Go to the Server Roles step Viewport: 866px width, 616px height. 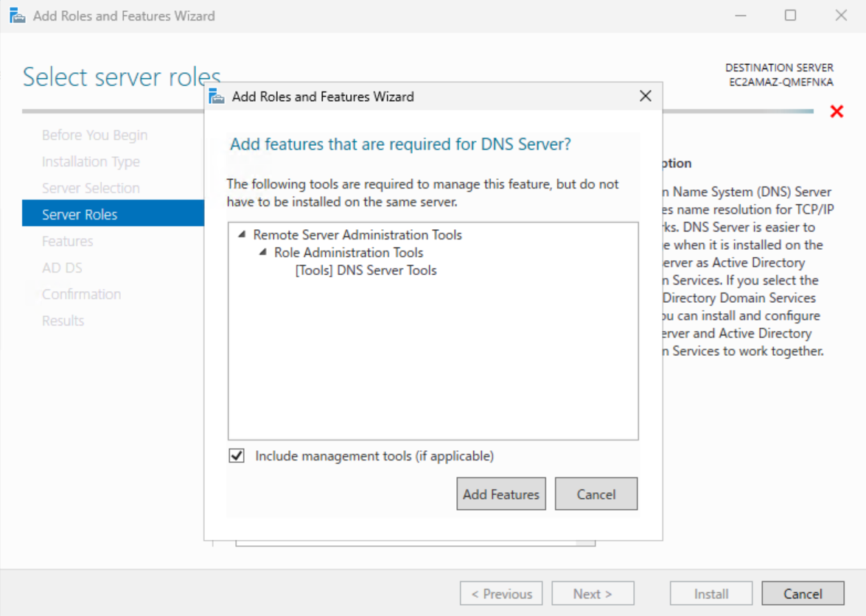tap(80, 214)
